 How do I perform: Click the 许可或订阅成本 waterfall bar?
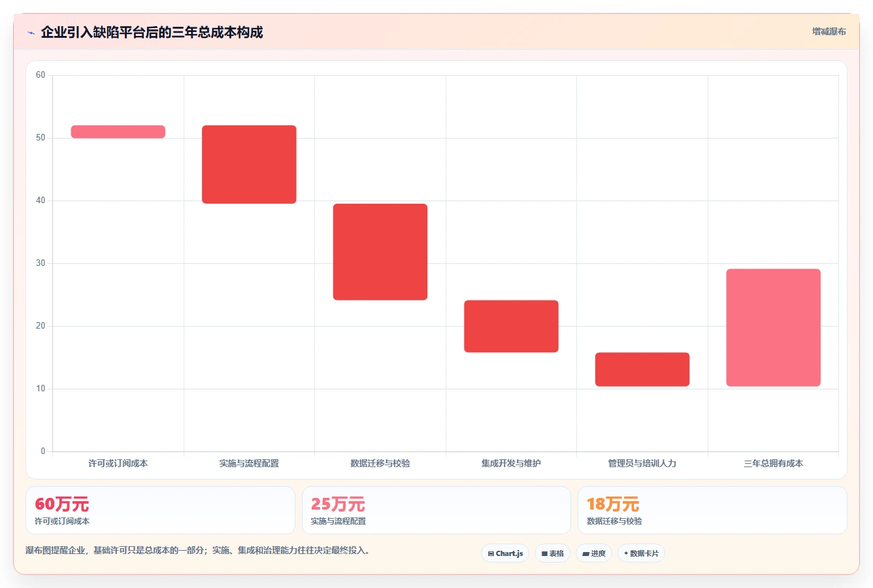(x=118, y=132)
